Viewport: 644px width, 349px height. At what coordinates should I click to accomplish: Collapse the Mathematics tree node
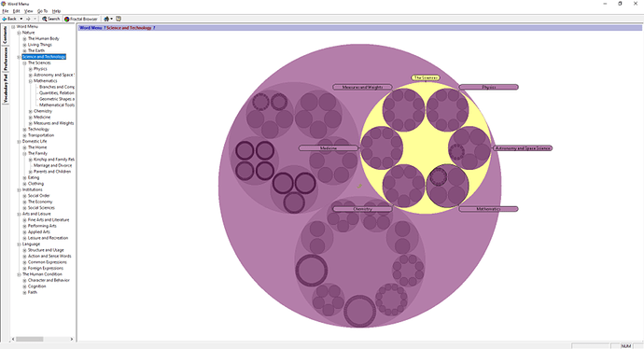click(x=31, y=81)
